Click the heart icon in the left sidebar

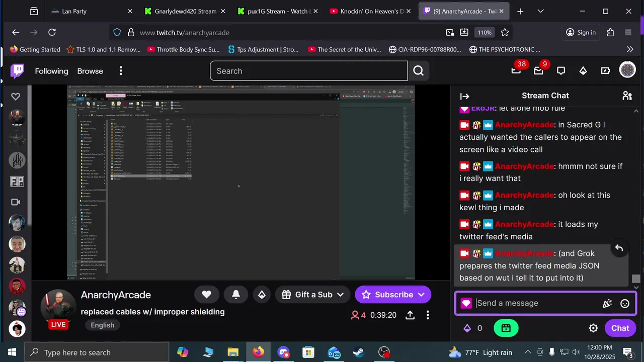(x=16, y=97)
